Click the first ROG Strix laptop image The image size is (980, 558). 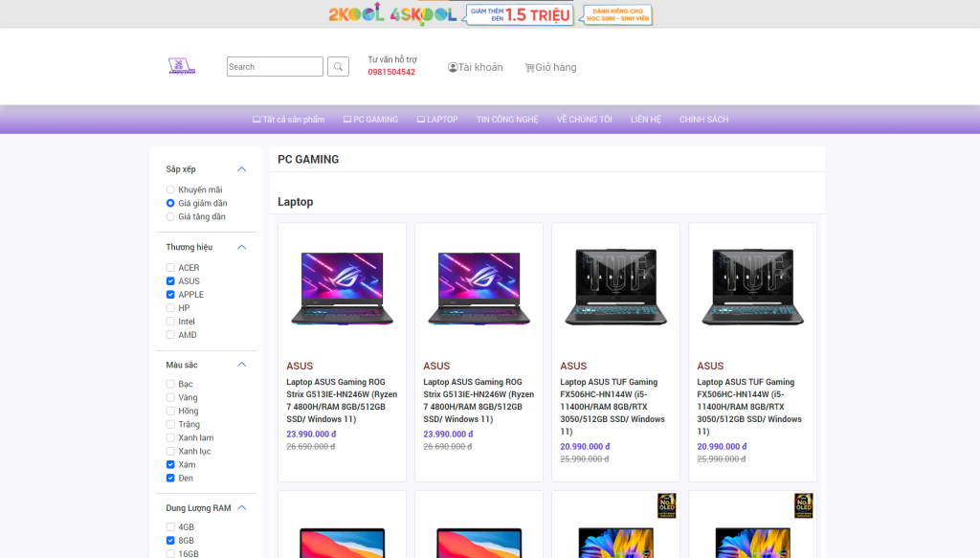[x=342, y=288]
